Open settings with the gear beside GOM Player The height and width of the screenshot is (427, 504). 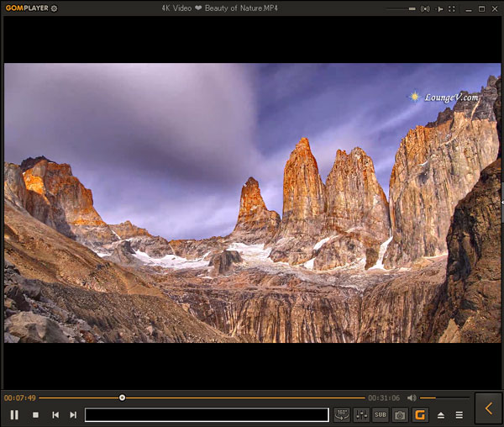coord(55,8)
